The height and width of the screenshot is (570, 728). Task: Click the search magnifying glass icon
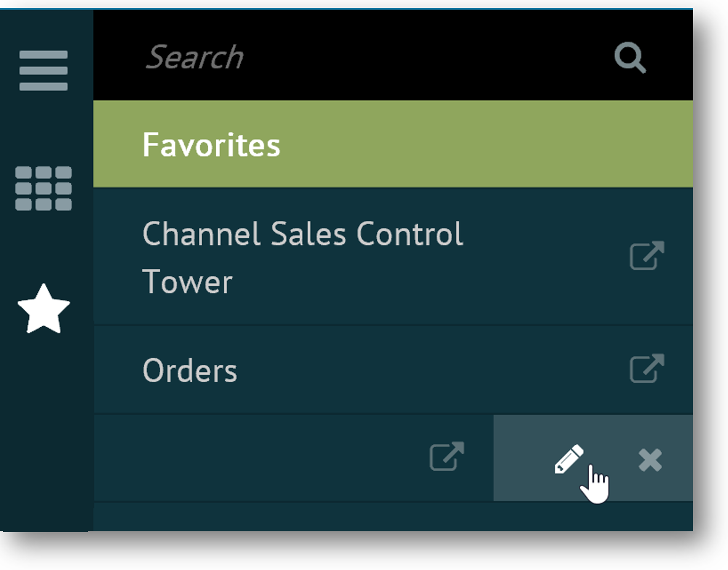[630, 59]
